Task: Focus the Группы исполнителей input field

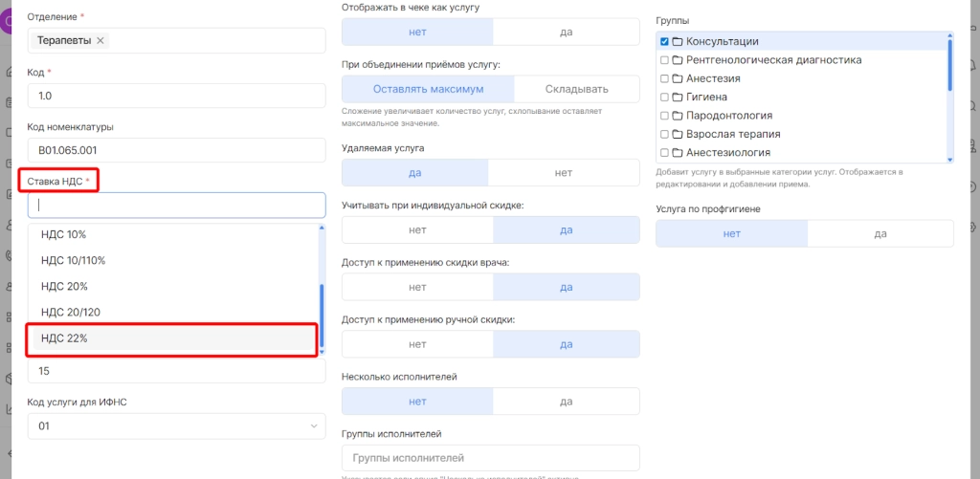Action: point(490,458)
